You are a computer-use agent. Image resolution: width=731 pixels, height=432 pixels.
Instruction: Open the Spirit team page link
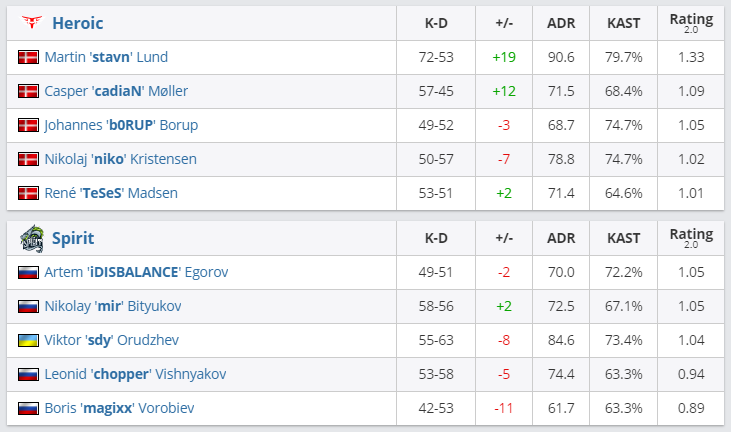click(72, 240)
